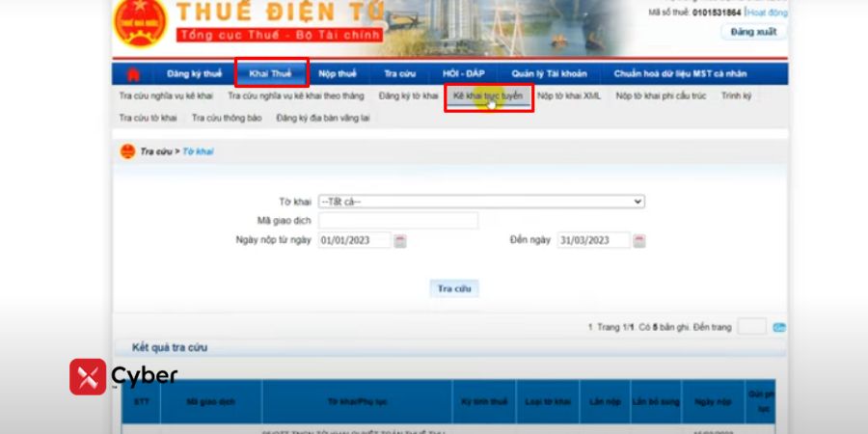
Task: Click the 'Mã giao dịch' text field
Action: 397,221
